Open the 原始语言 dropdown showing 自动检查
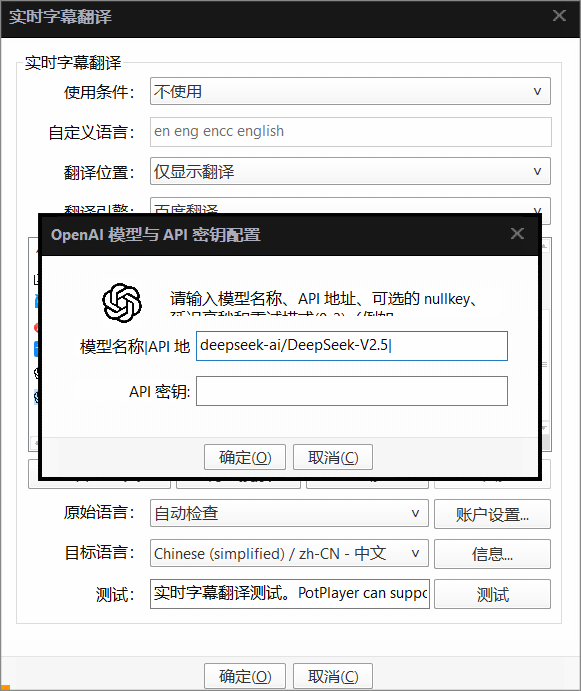This screenshot has height=691, width=581. pos(289,513)
